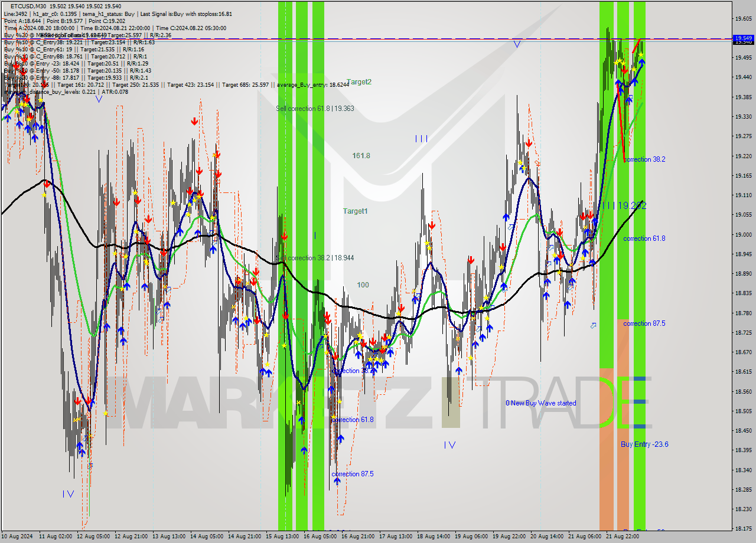
Task: Click the 18.505 price axis label
Action: coord(743,411)
